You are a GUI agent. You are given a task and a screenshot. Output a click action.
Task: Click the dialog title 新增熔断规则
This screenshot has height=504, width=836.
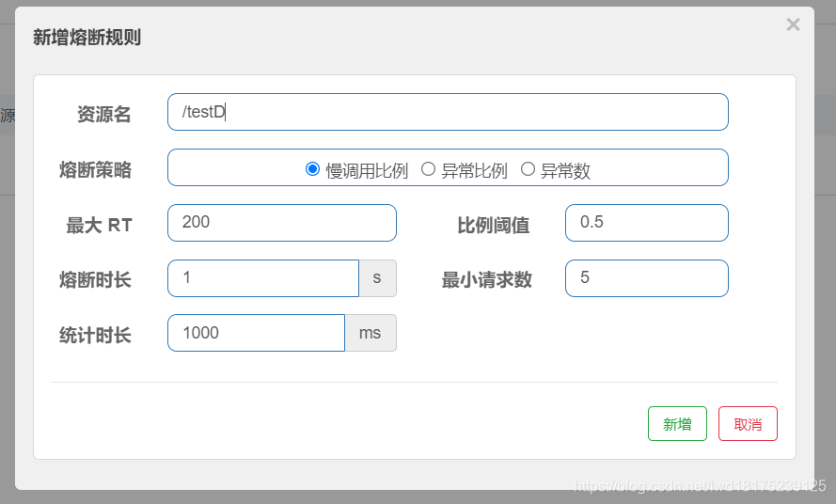point(87,38)
